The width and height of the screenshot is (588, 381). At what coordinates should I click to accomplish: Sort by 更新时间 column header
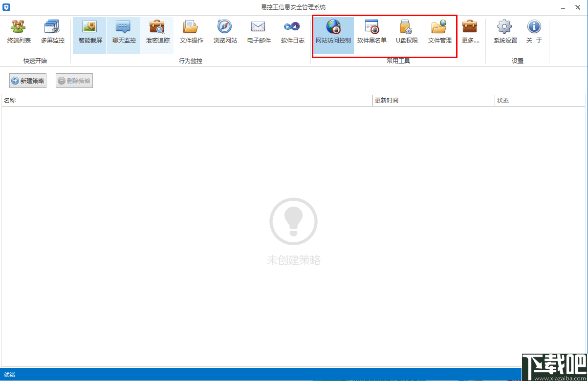point(434,100)
